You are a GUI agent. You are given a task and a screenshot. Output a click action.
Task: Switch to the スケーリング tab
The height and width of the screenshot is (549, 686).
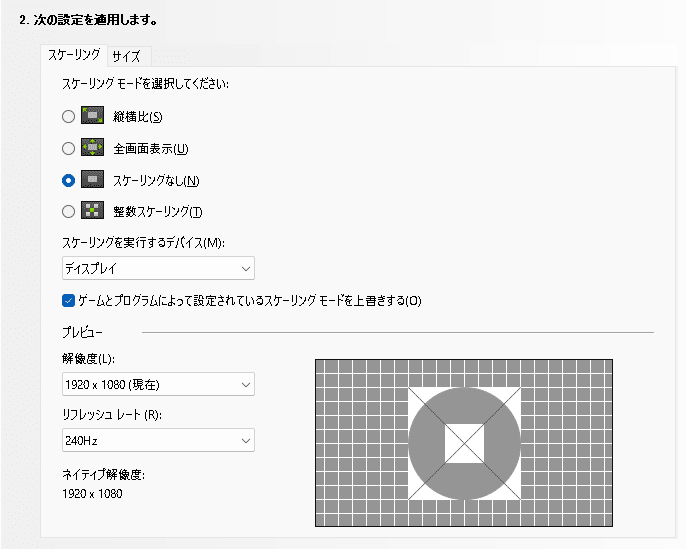point(74,55)
